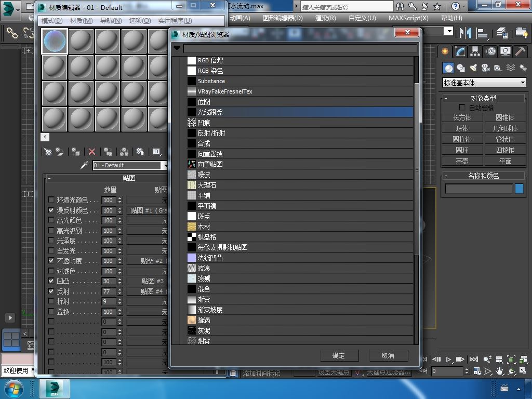Click the 贴图 #1 diffuse map button

(148, 210)
